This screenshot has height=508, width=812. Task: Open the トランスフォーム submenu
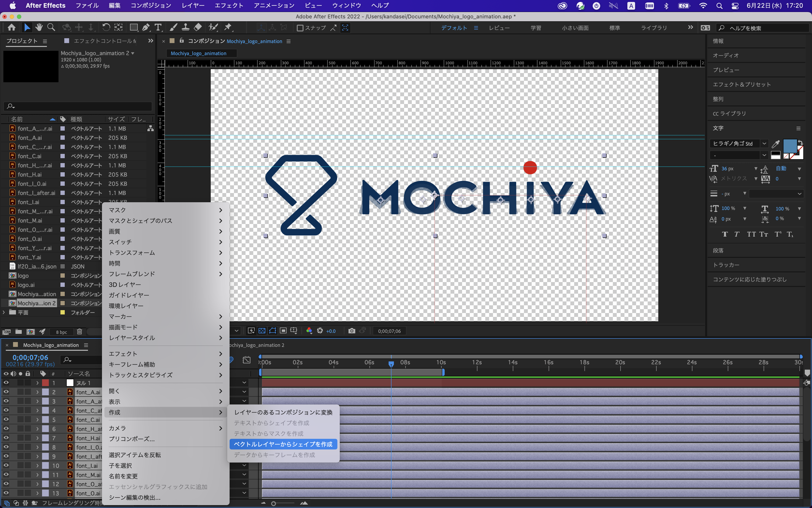pos(165,253)
